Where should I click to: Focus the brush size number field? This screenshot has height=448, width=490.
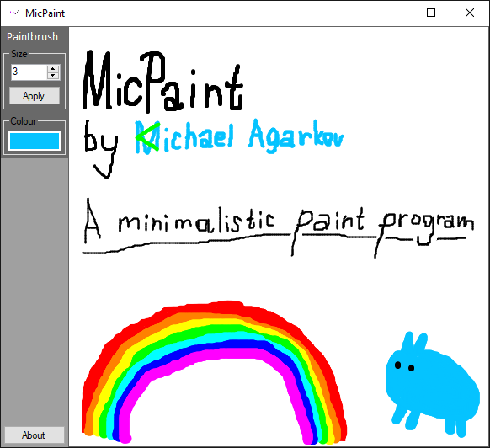pyautogui.click(x=29, y=72)
